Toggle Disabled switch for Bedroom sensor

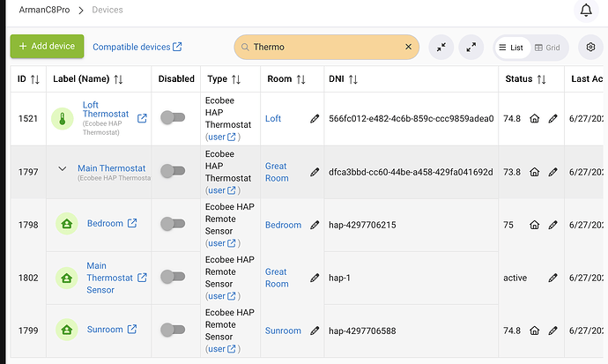point(173,224)
